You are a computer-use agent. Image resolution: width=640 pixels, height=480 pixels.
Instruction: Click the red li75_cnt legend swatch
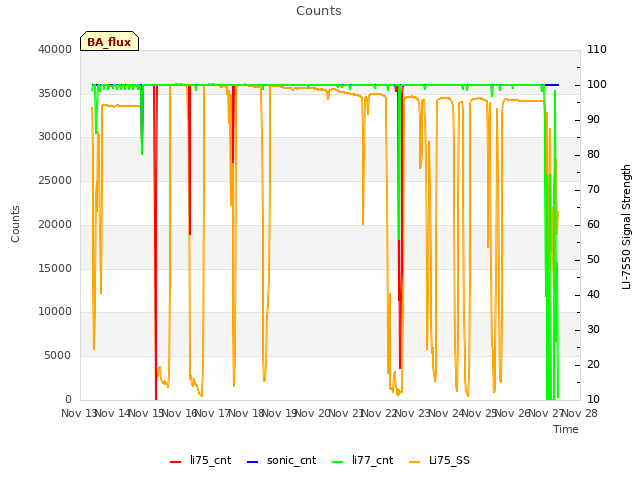[176, 462]
